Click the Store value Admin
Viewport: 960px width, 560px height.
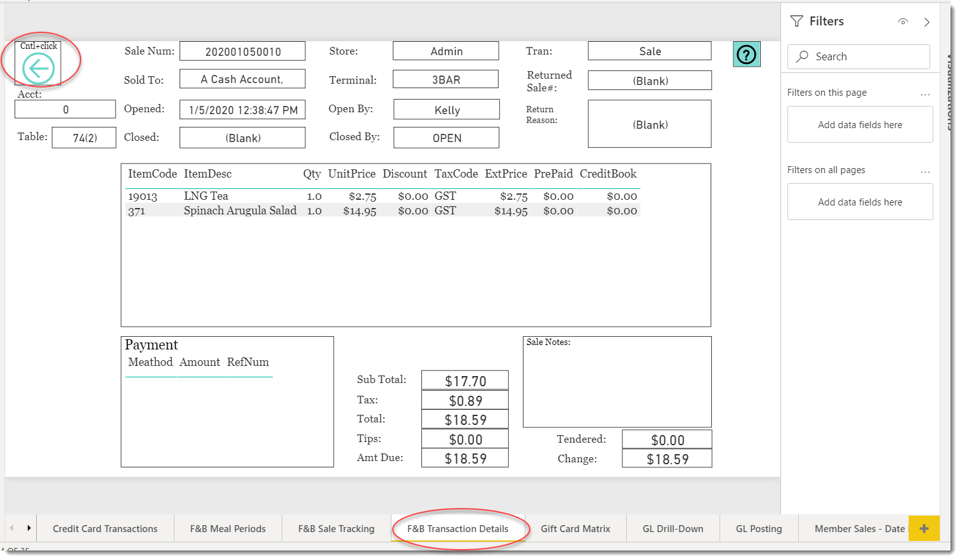point(446,51)
